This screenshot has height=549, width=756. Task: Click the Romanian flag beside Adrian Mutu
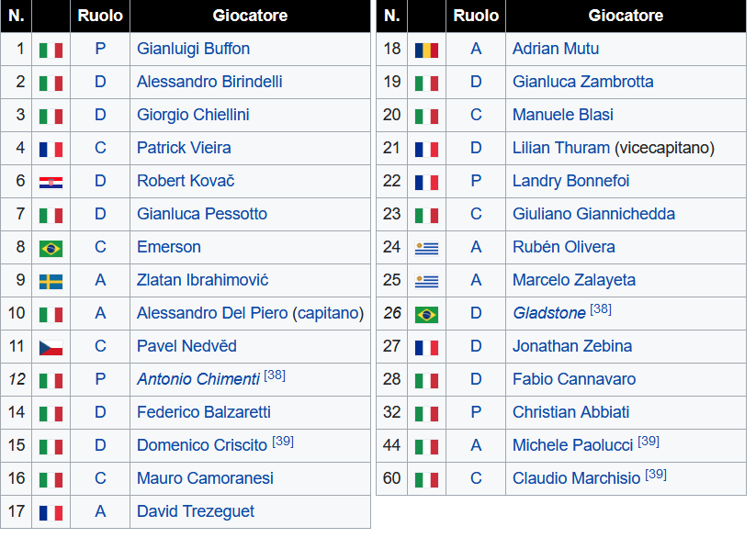point(426,50)
